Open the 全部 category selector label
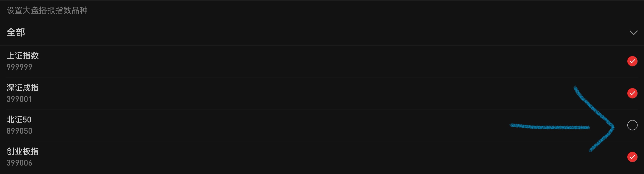 pos(16,32)
